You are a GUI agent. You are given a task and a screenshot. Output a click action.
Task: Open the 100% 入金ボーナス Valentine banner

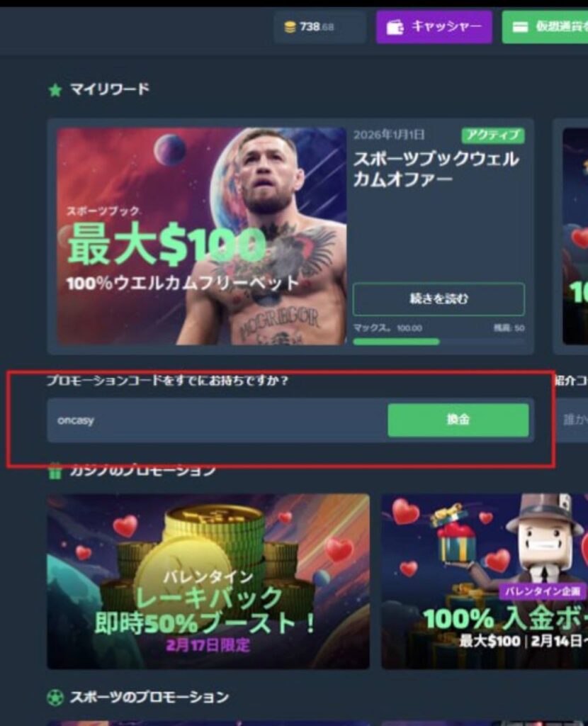485,581
